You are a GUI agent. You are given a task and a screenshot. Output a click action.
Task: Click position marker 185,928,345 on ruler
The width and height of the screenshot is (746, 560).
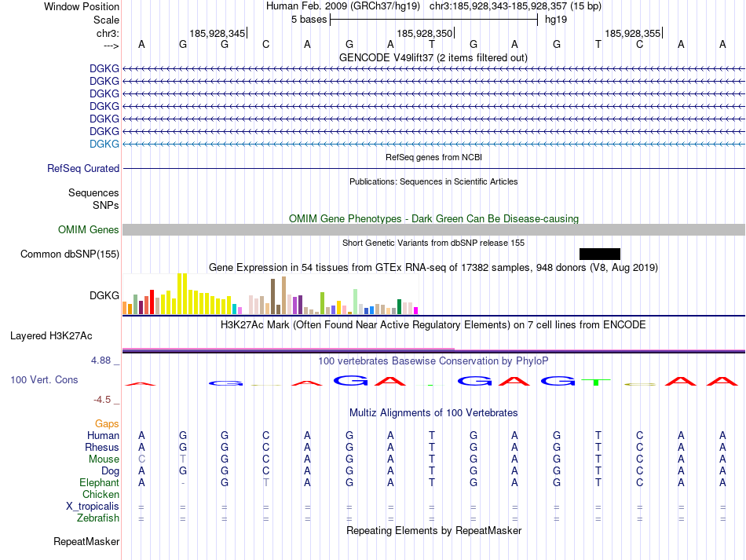click(x=218, y=33)
